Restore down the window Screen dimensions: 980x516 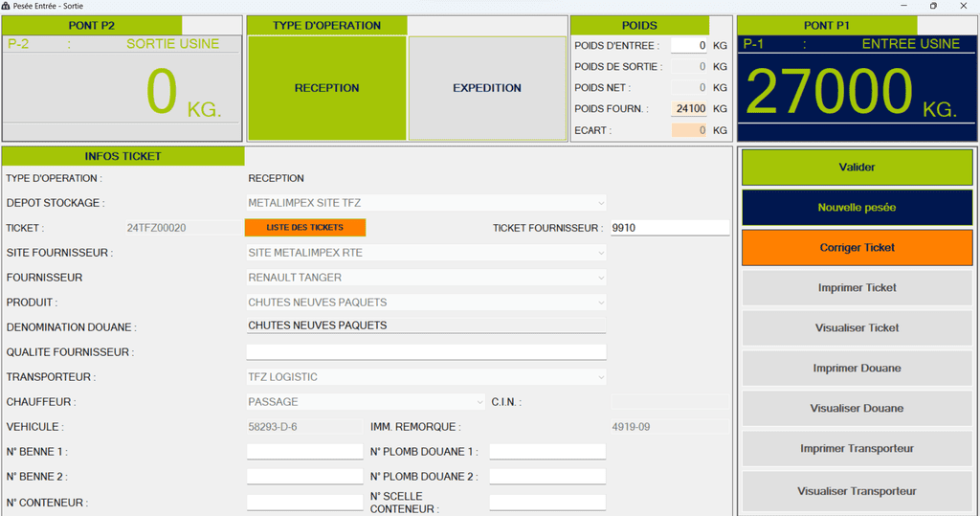tap(933, 6)
